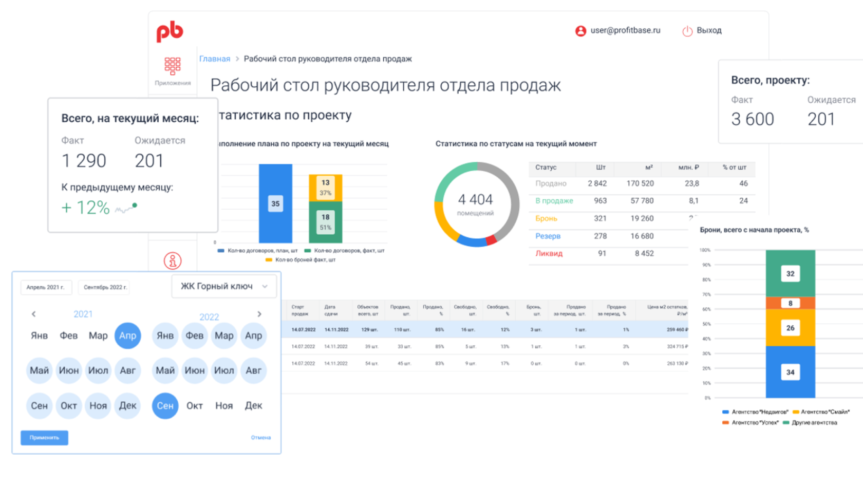Select Дек under year 2021
This screenshot has width=863, height=504.
[x=128, y=405]
